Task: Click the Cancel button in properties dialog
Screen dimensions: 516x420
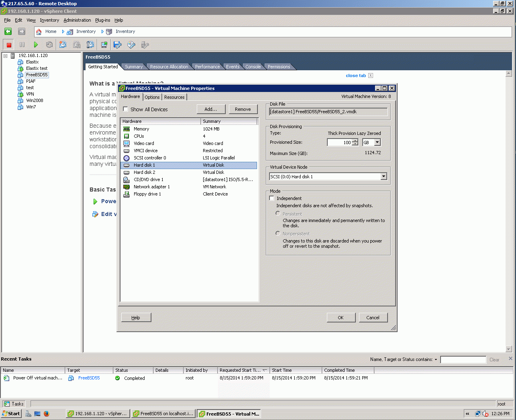Action: [x=373, y=318]
